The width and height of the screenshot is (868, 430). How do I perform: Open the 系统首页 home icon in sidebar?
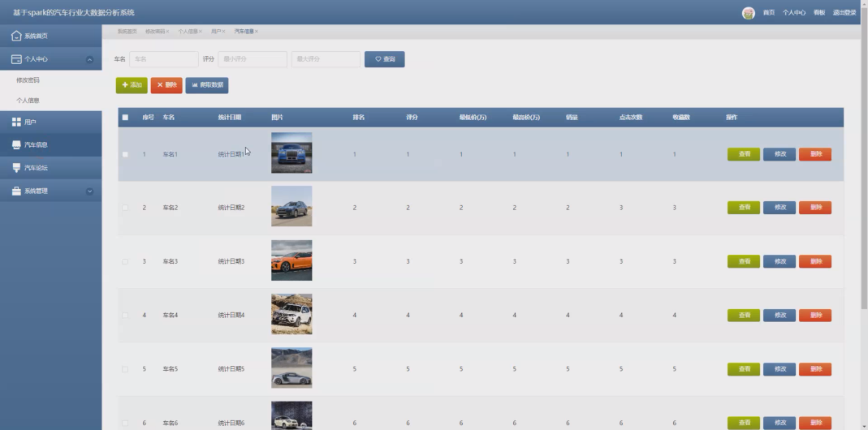click(x=16, y=36)
